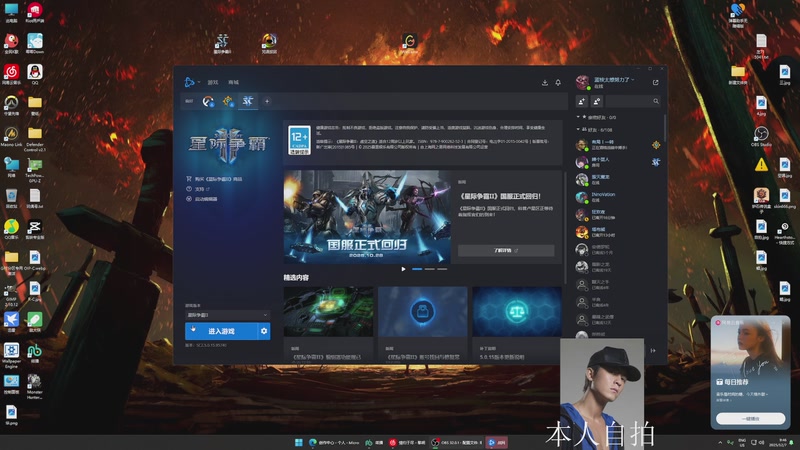Select friend INnoVation in friends list
800x450 pixels.
617,197
